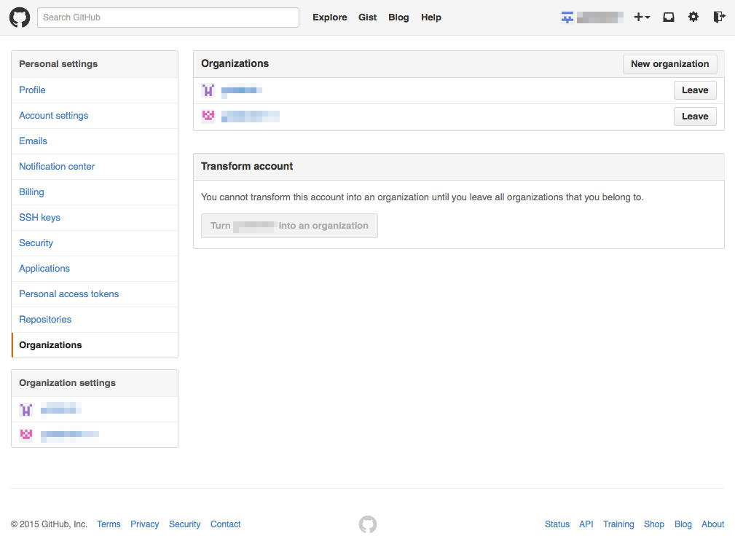Click the GitHub mark in the page footer
The width and height of the screenshot is (735, 560).
click(x=367, y=524)
